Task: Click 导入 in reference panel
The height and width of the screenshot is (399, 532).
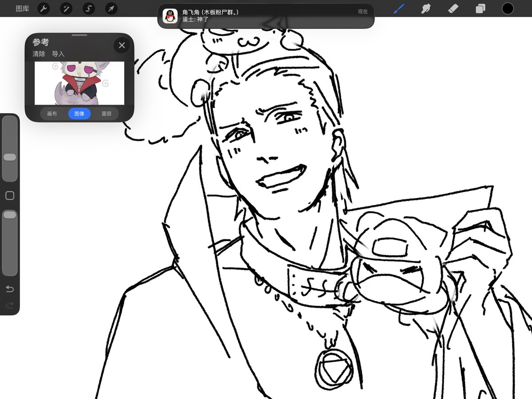Action: (x=58, y=54)
